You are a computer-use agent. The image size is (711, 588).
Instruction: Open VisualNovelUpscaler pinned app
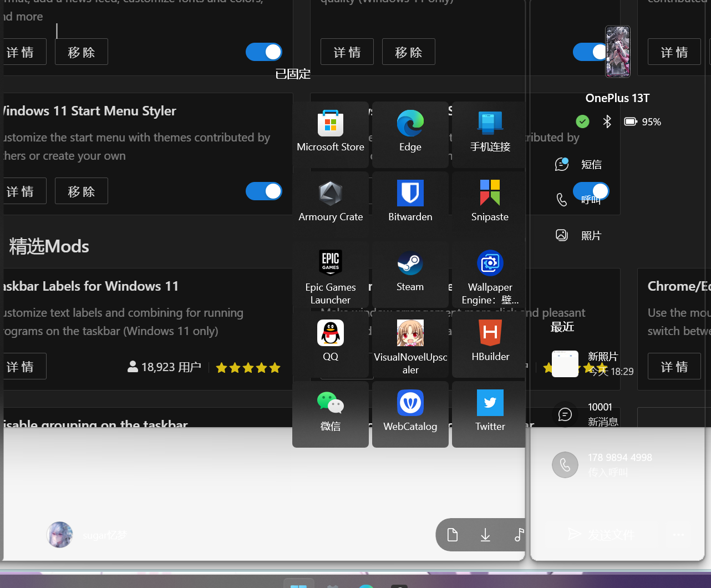[x=410, y=344]
